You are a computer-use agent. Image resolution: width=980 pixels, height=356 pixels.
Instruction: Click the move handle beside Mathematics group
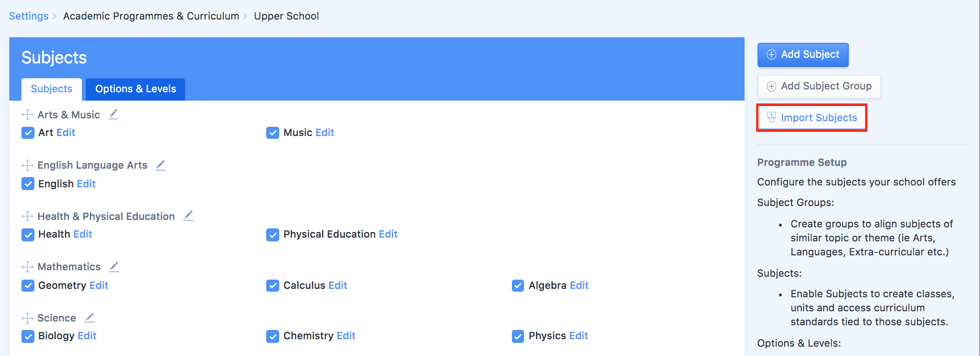[x=27, y=267]
